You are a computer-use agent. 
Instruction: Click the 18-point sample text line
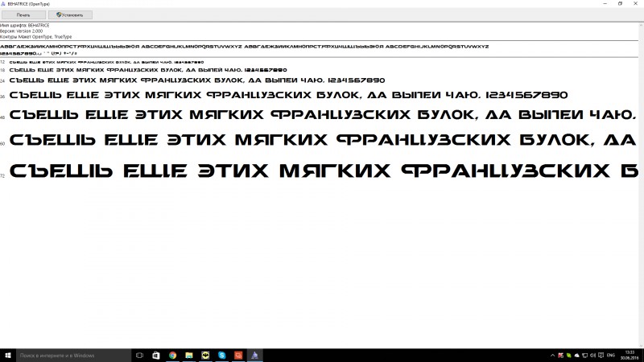[148, 70]
